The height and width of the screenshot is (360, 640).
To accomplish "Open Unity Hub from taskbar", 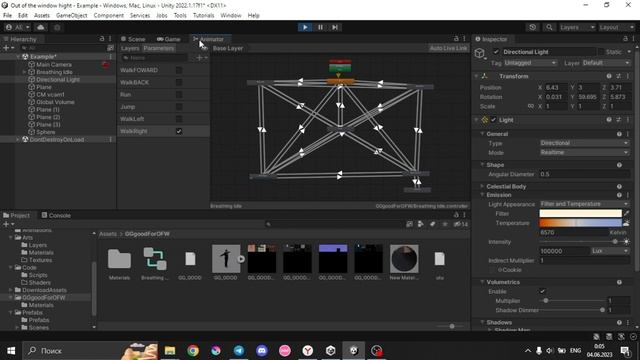I will click(331, 351).
